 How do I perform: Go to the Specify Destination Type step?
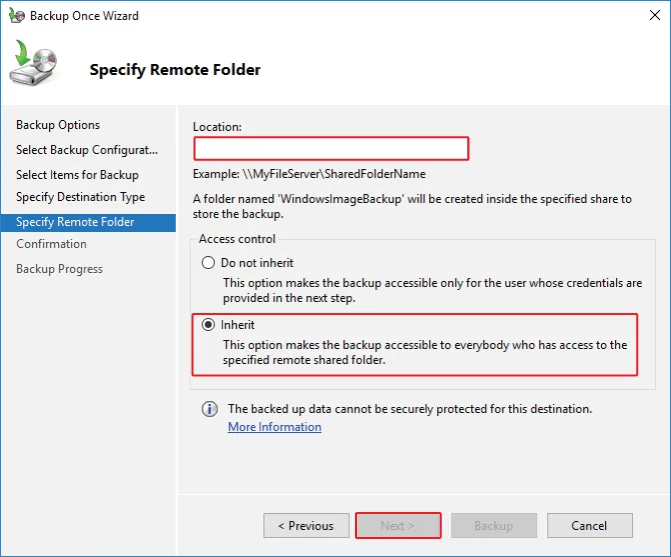[x=80, y=197]
